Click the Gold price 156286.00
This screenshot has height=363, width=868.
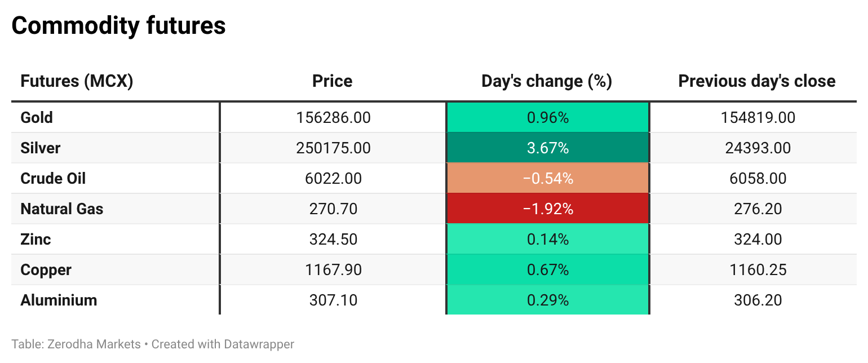pyautogui.click(x=333, y=118)
